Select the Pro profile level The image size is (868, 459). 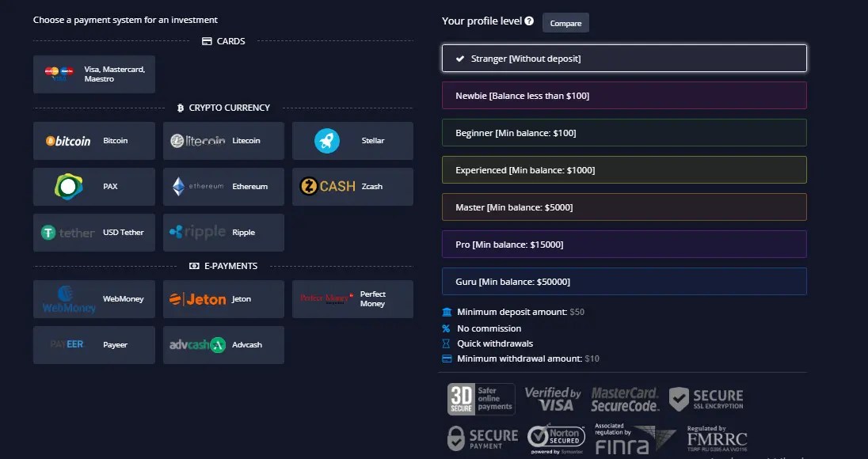click(622, 244)
